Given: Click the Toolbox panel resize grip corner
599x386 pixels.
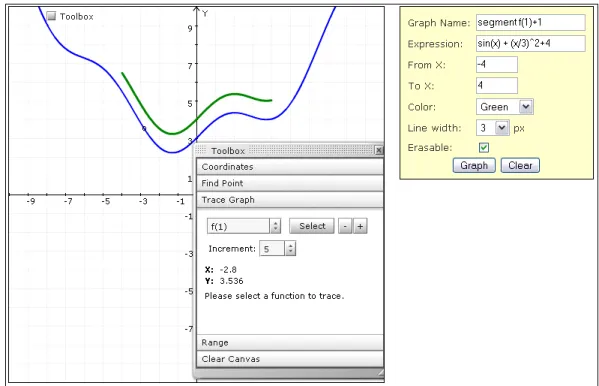Looking at the screenshot, I should (x=380, y=373).
